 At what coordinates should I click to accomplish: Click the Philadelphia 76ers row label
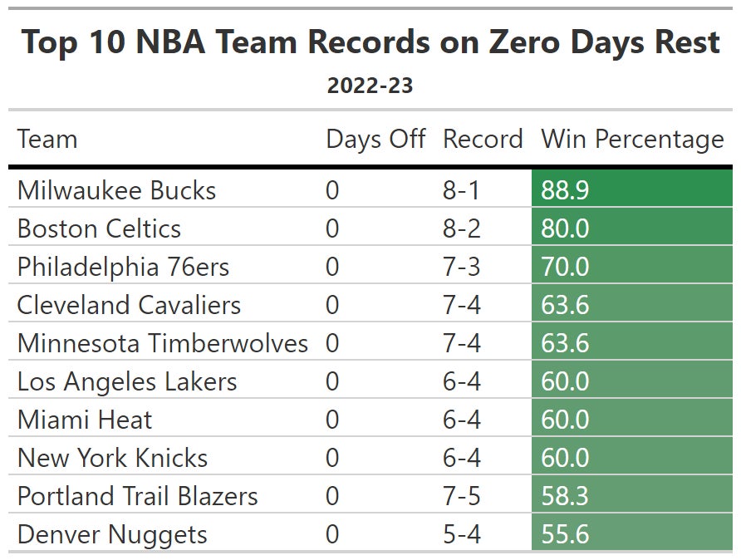pyautogui.click(x=123, y=267)
